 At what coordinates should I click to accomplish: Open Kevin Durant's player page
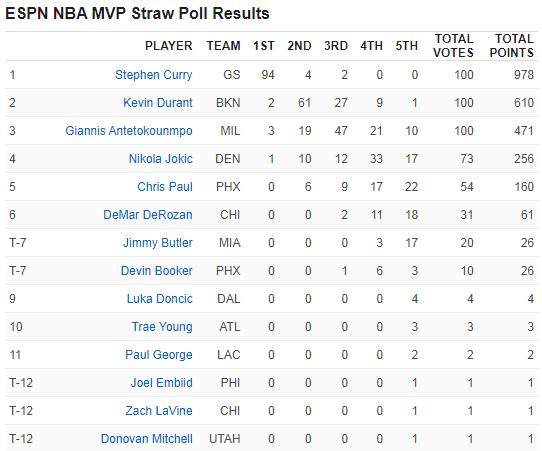coord(158,103)
